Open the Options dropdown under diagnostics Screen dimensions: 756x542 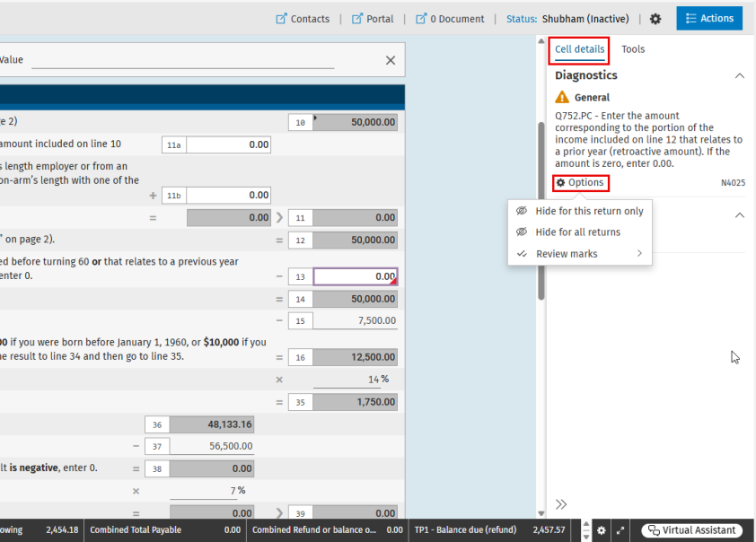point(580,183)
